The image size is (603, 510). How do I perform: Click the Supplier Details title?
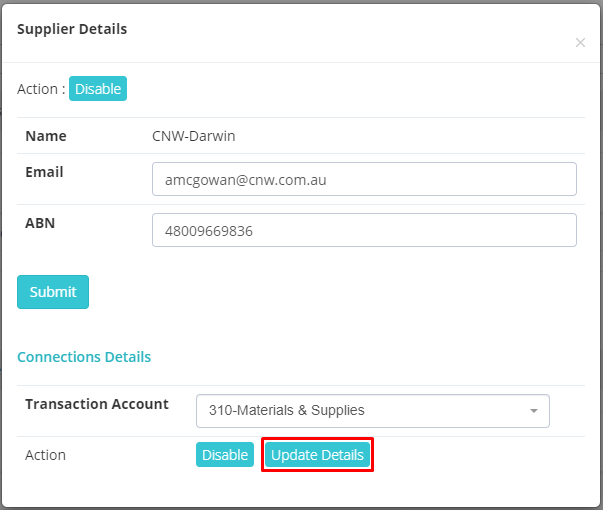(x=72, y=29)
